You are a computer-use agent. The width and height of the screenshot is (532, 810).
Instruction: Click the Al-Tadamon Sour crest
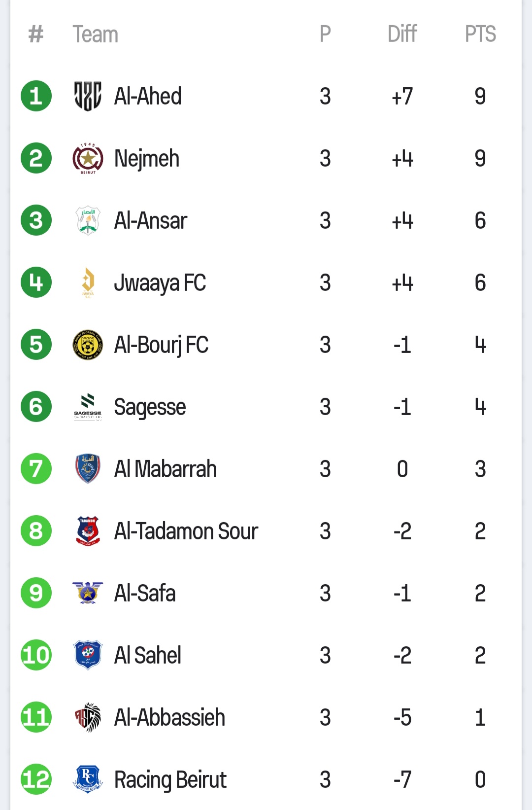88,531
